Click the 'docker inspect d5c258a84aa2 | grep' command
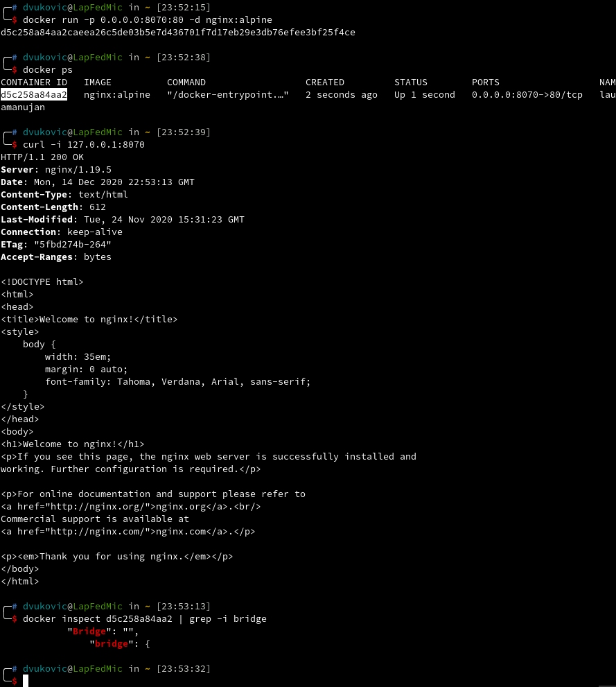The image size is (616, 687). pos(145,619)
